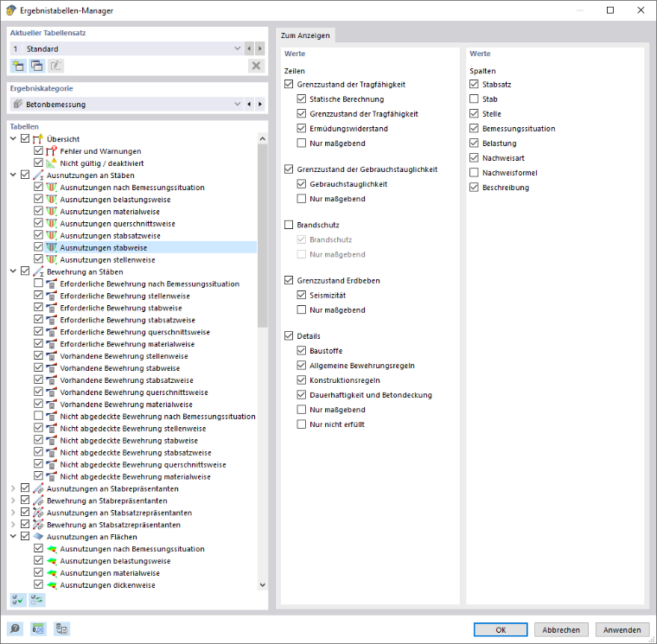This screenshot has height=644, width=657.
Task: Click the delete table set X icon
Action: click(256, 66)
